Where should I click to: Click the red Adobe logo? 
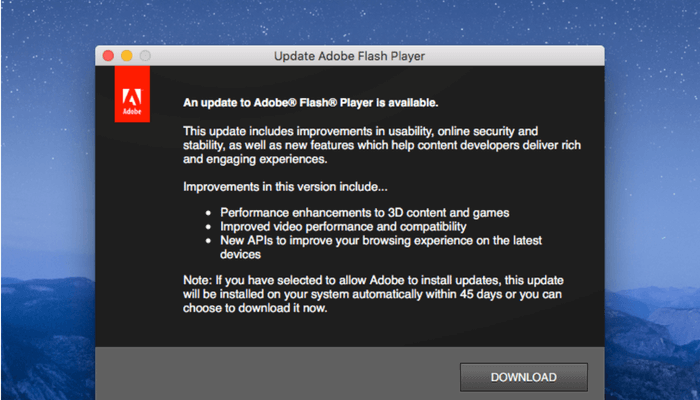click(x=132, y=94)
